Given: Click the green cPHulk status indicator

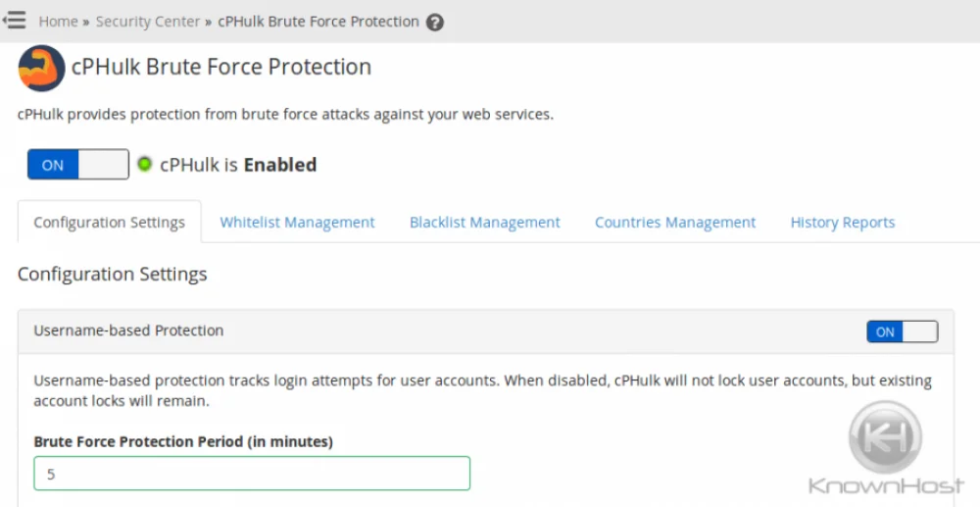Looking at the screenshot, I should pos(144,165).
